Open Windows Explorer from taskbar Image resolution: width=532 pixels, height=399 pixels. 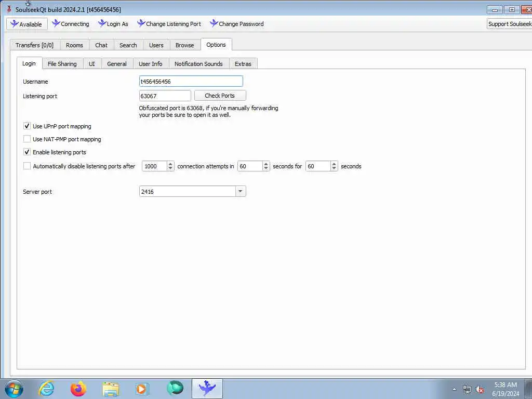click(111, 389)
